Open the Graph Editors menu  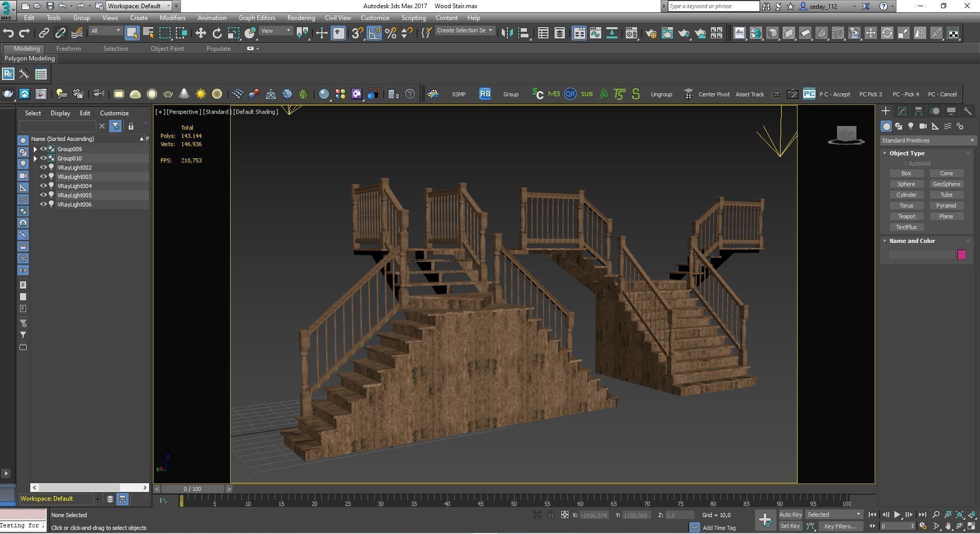coord(257,17)
